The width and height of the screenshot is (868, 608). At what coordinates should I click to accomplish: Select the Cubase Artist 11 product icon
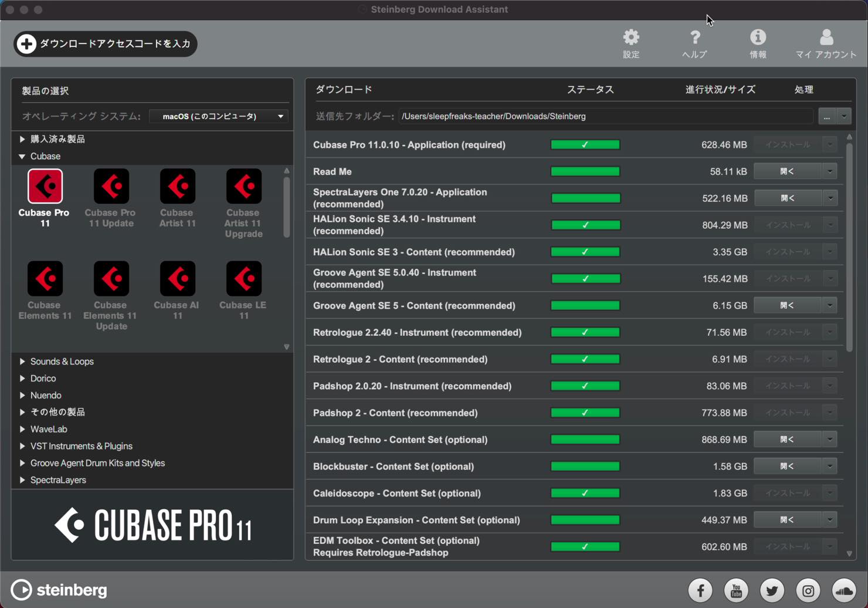tap(178, 186)
